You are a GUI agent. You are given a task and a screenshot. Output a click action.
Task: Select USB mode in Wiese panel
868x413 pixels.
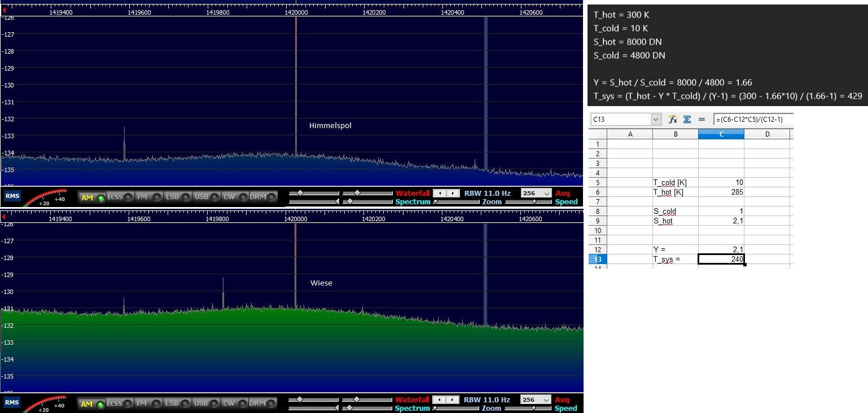tap(207, 403)
